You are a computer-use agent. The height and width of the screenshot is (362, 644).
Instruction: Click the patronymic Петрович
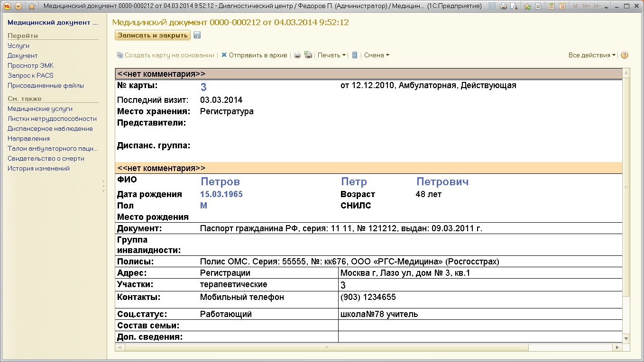pyautogui.click(x=442, y=182)
